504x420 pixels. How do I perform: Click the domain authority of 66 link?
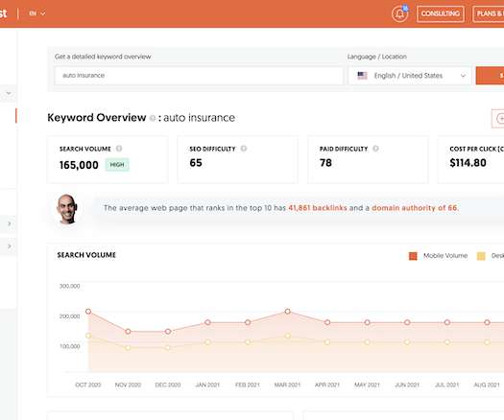[x=415, y=208]
